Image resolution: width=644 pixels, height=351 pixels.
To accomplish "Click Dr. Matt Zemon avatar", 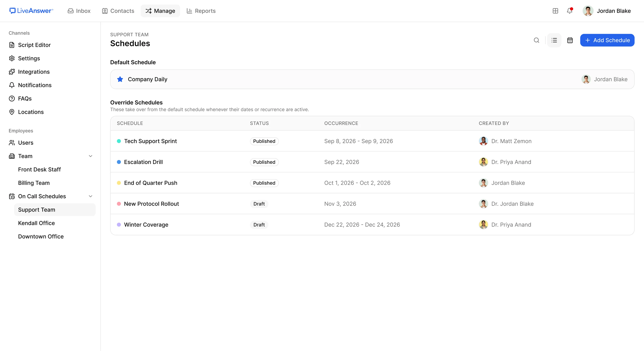I will (483, 141).
